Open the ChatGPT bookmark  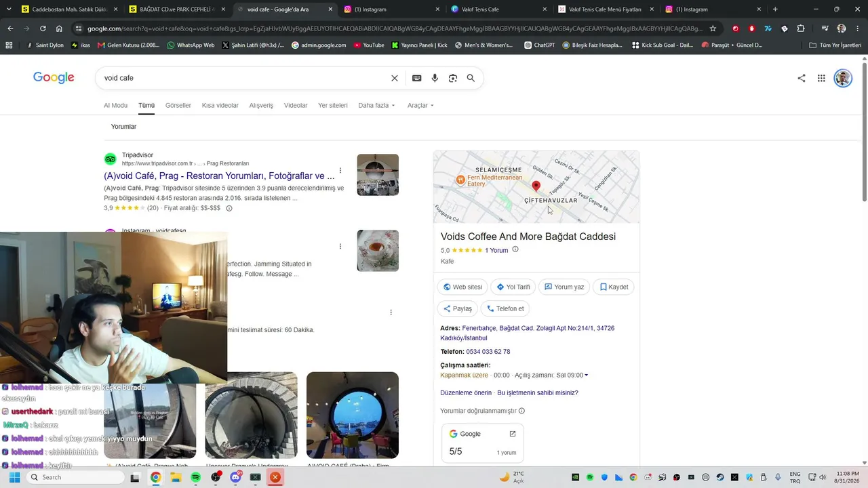click(x=540, y=45)
